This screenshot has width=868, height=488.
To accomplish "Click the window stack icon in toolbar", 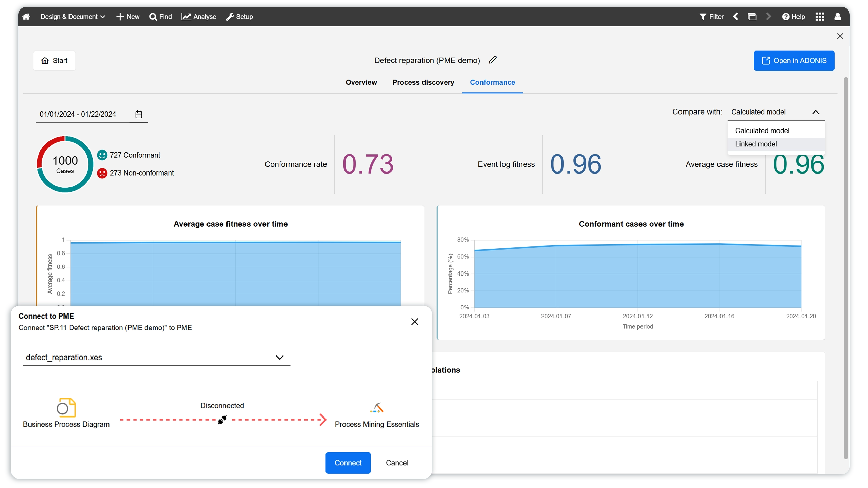I will tap(752, 17).
